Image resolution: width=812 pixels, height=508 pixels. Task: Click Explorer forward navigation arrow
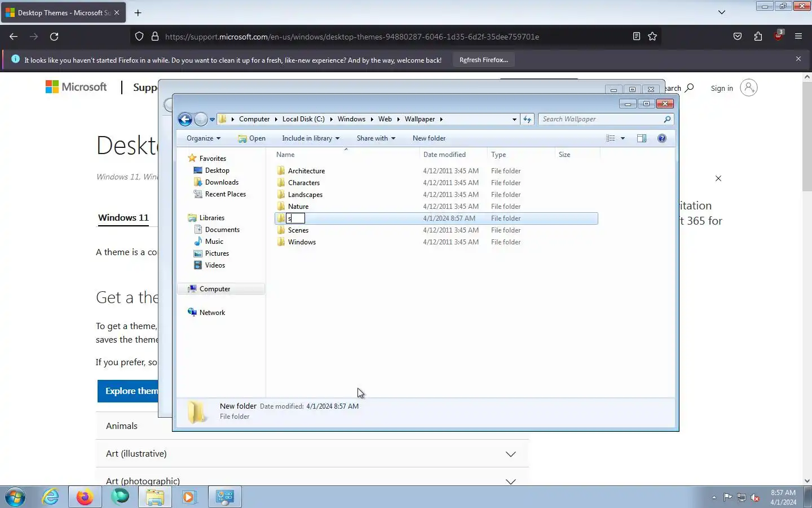point(201,119)
